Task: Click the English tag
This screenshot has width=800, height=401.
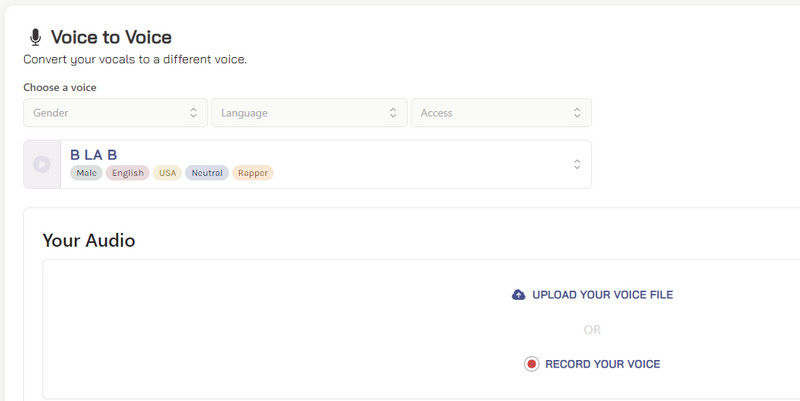Action: click(x=128, y=173)
